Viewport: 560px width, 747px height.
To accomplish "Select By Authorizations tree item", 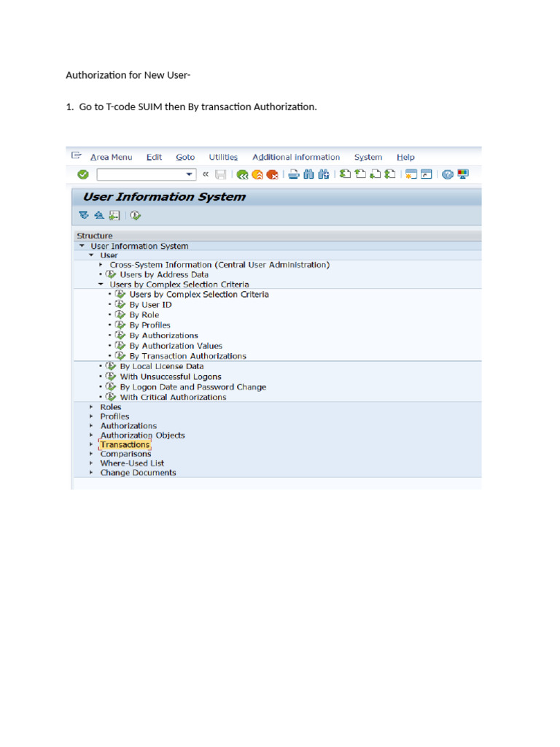I will click(x=163, y=336).
